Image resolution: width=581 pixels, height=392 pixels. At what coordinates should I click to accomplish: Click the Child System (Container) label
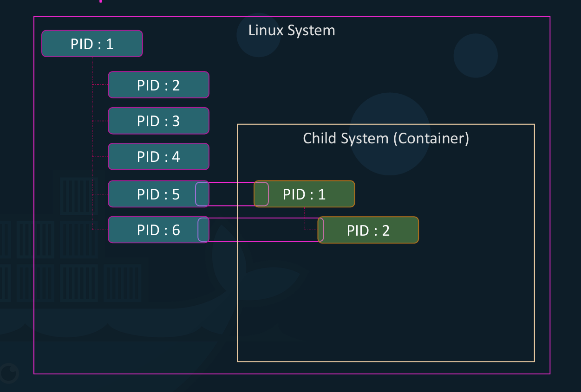(x=386, y=138)
